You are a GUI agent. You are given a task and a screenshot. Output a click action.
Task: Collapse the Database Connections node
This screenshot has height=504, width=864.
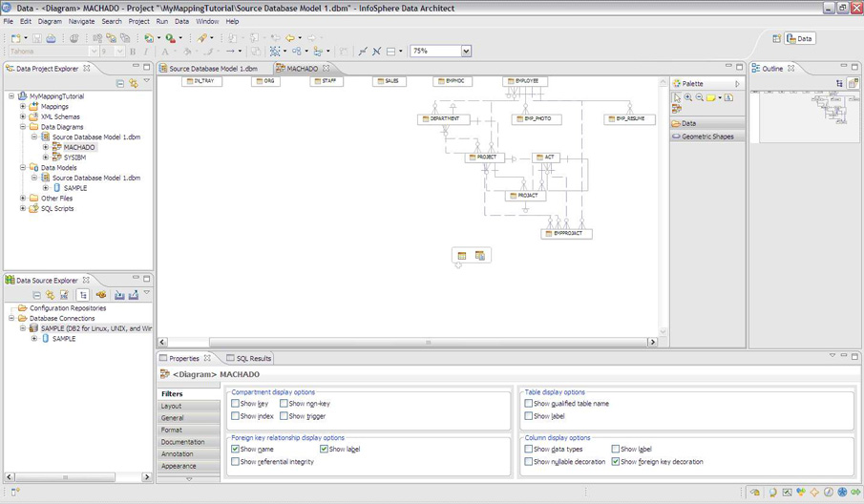(11, 319)
